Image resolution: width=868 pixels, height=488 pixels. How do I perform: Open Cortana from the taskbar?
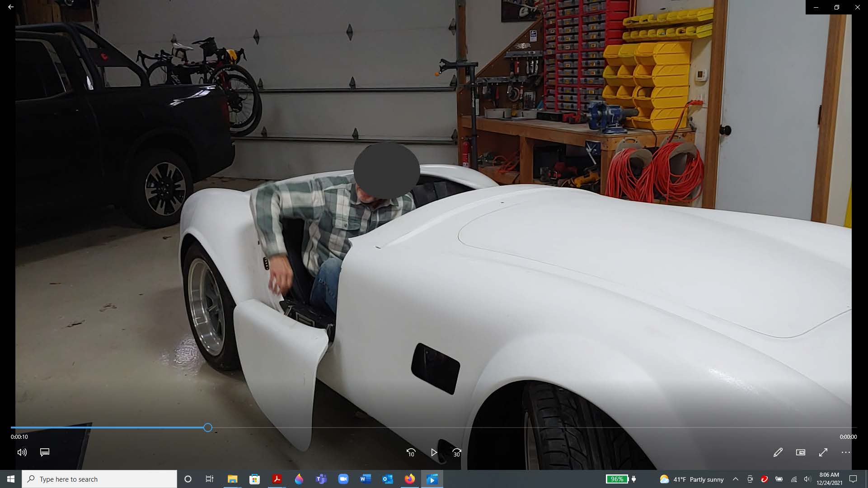[188, 479]
